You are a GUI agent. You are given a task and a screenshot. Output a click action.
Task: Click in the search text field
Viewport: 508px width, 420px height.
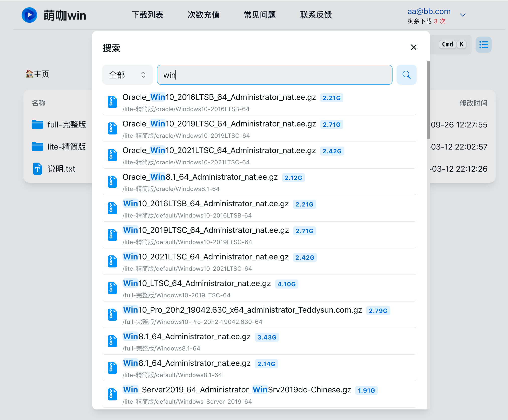[274, 75]
